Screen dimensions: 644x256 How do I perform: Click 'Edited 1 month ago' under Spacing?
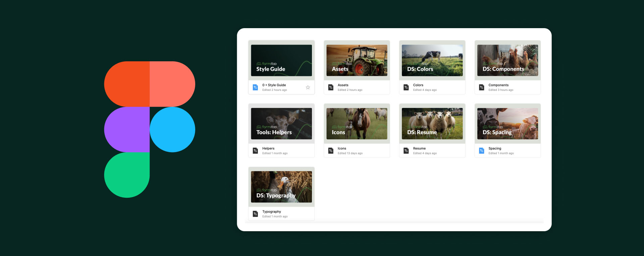pos(501,153)
